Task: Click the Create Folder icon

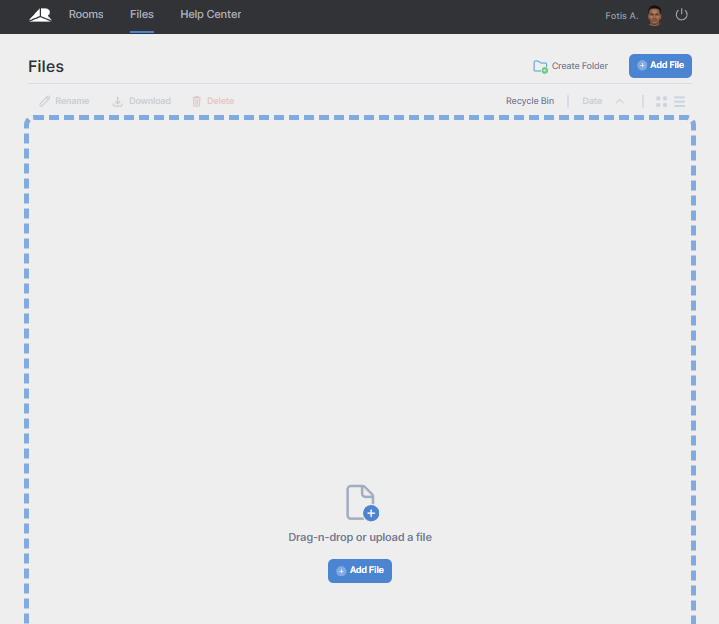Action: tap(540, 66)
